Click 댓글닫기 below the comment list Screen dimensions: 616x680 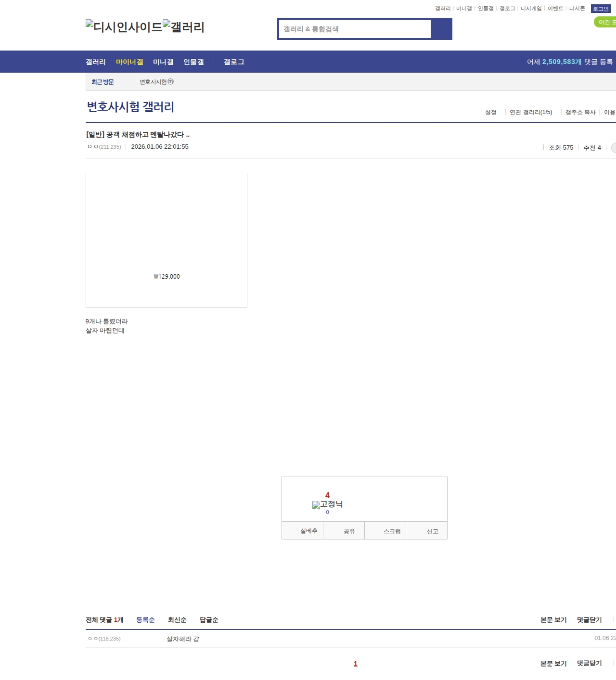click(590, 663)
